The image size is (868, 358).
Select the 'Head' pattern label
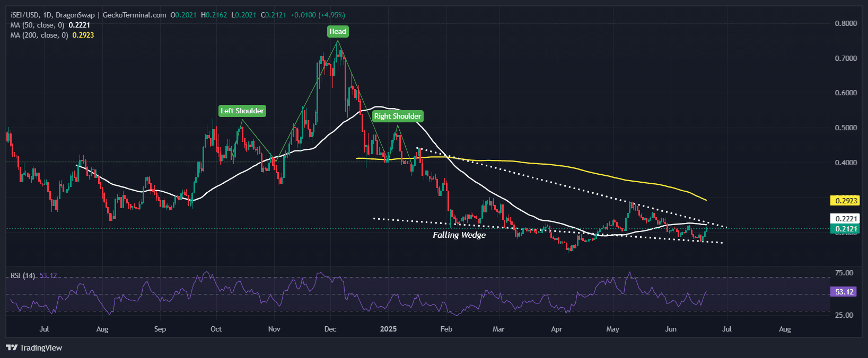(x=338, y=31)
